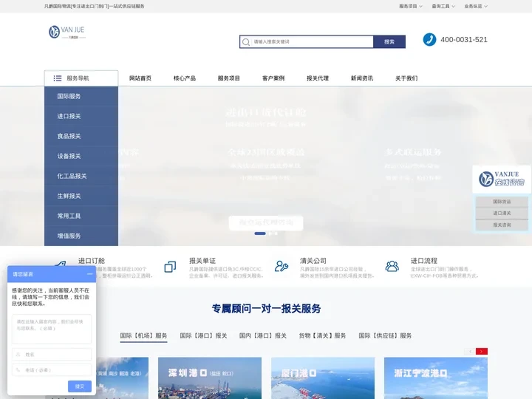This screenshot has width=532, height=399.
Task: Click the list icon beside 服务导航
Action: [x=58, y=78]
